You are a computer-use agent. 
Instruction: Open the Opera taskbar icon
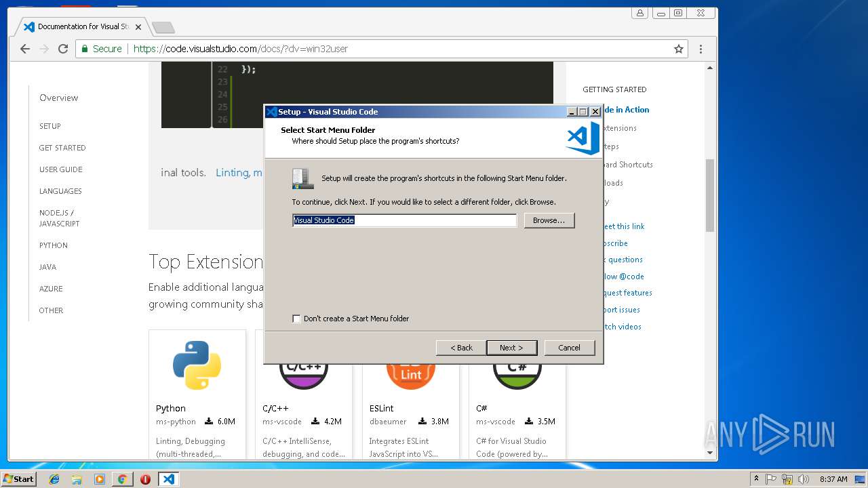(x=145, y=479)
